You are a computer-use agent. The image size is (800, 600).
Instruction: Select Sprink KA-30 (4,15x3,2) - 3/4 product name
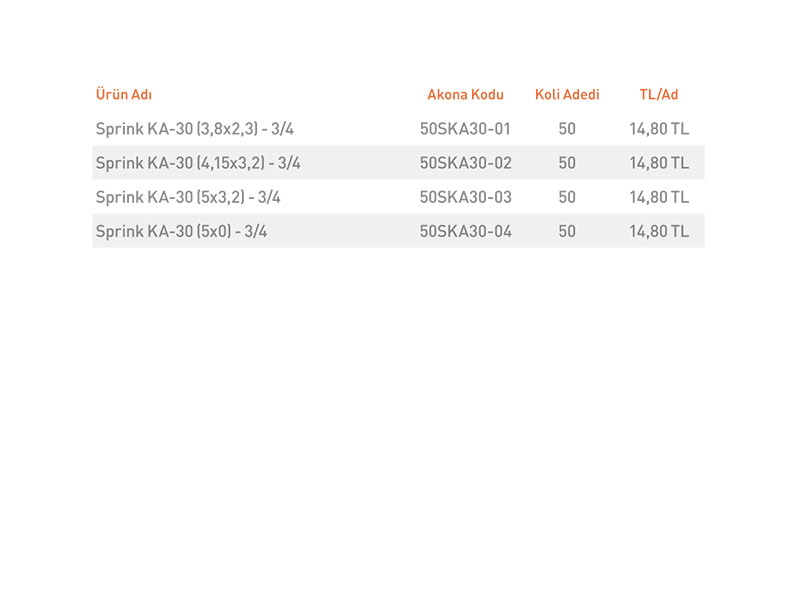coord(198,163)
